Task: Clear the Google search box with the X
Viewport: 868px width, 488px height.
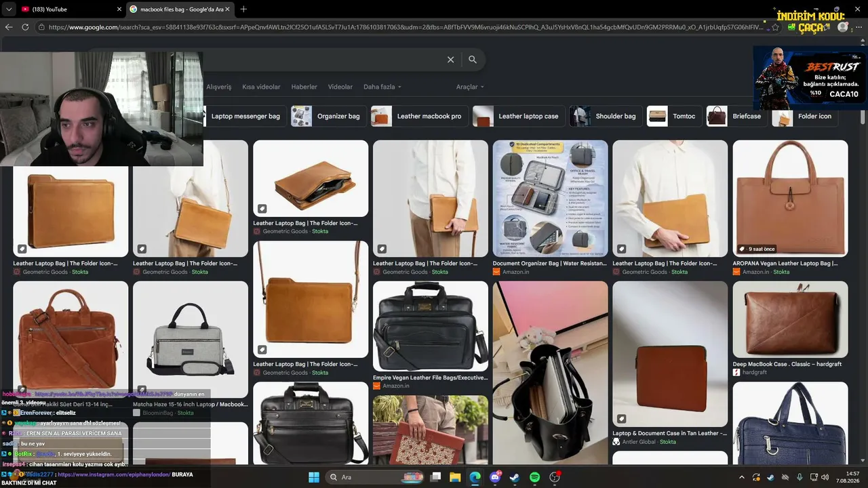Action: 450,60
